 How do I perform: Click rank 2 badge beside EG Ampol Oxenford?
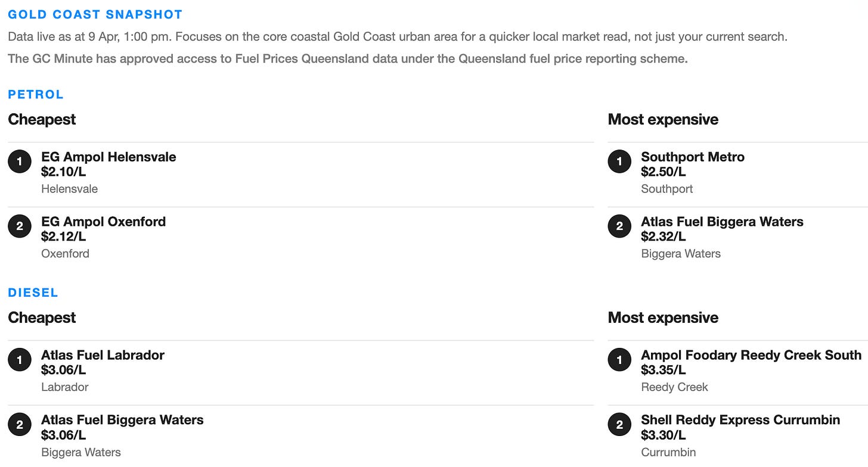point(20,226)
